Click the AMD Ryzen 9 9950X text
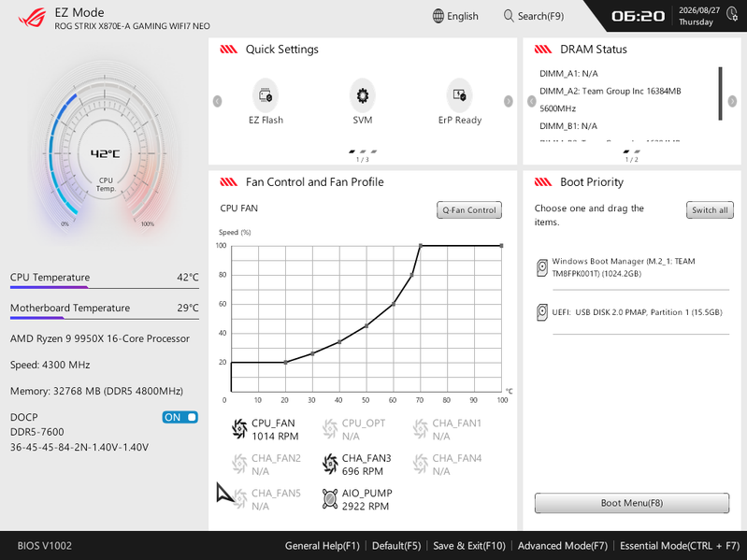The width and height of the screenshot is (747, 560). [100, 338]
